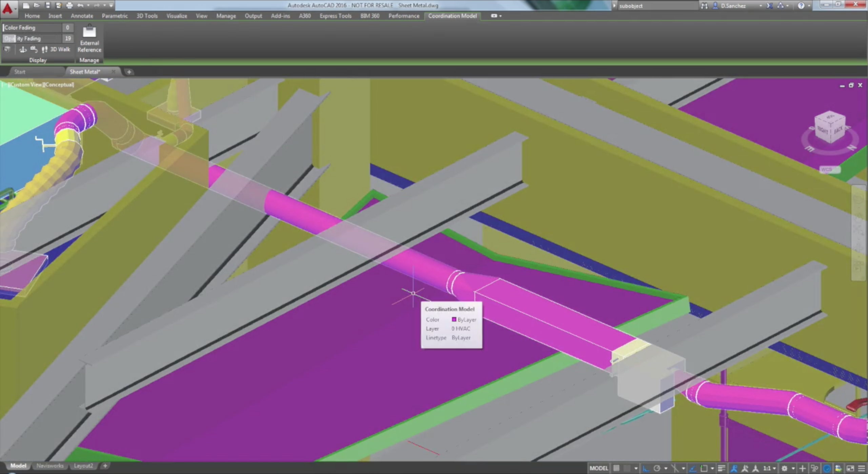Image resolution: width=868 pixels, height=474 pixels.
Task: Click the Undo arrow icon
Action: click(x=80, y=5)
